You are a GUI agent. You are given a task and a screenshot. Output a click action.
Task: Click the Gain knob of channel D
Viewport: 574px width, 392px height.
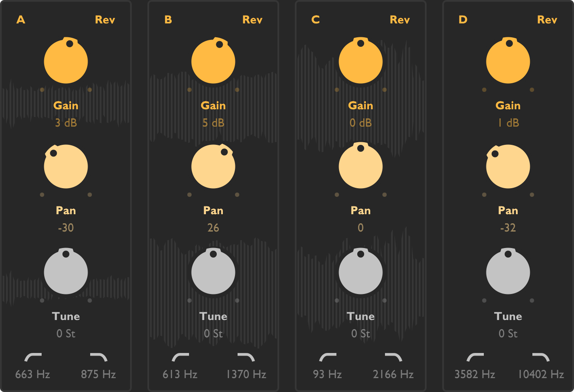(508, 61)
